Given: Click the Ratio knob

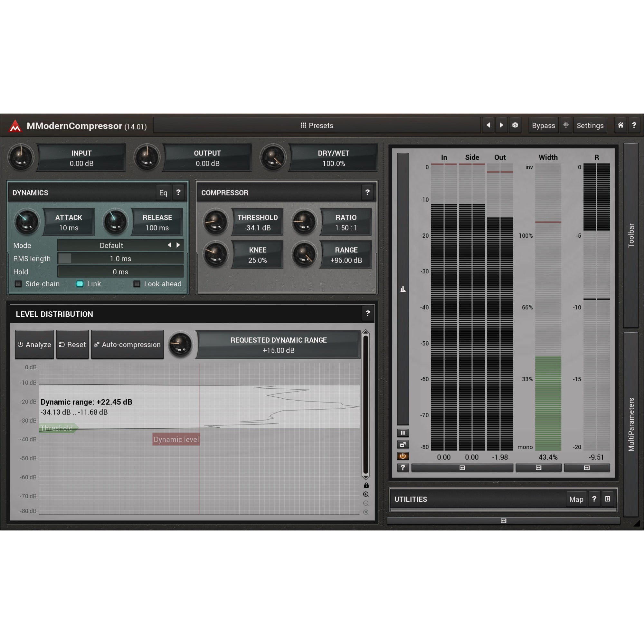Looking at the screenshot, I should [304, 222].
